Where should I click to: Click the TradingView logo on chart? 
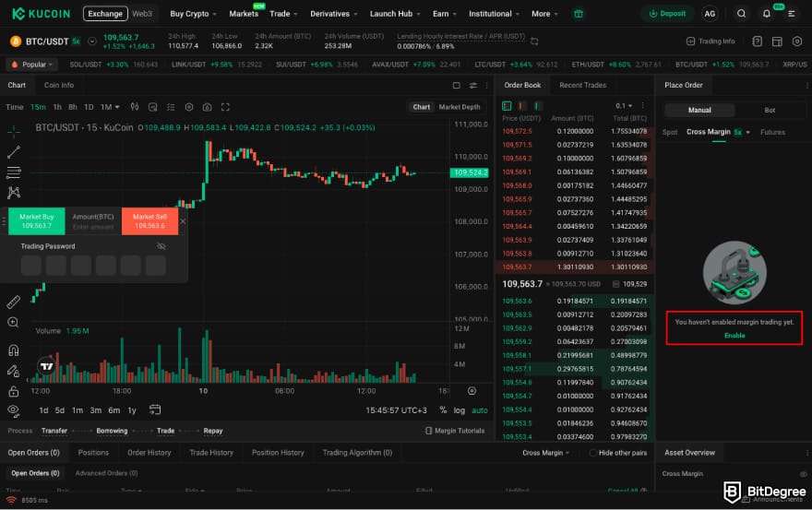(47, 366)
